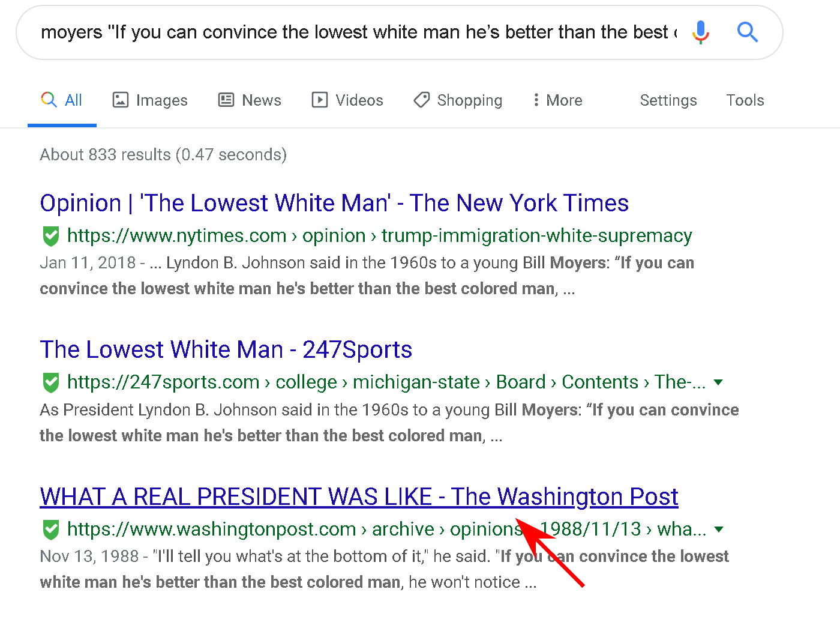This screenshot has width=840, height=619.
Task: Click the green shield beside nytimes.com URL
Action: [51, 236]
